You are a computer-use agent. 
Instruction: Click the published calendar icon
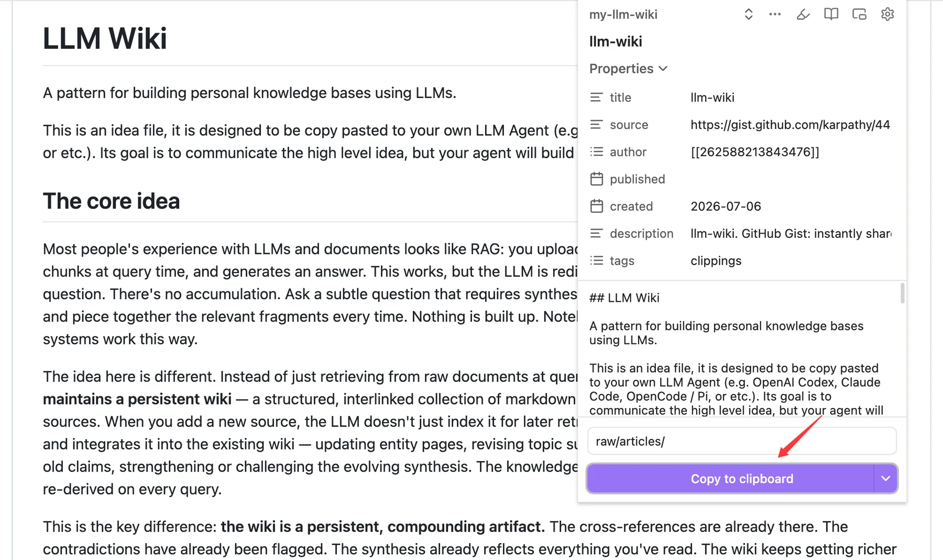[x=597, y=179]
